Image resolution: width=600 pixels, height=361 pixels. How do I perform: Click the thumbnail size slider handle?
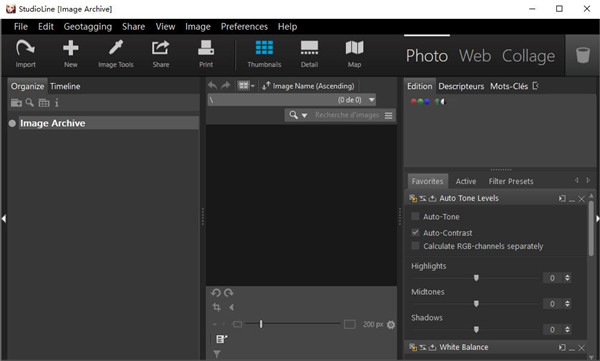tap(261, 324)
